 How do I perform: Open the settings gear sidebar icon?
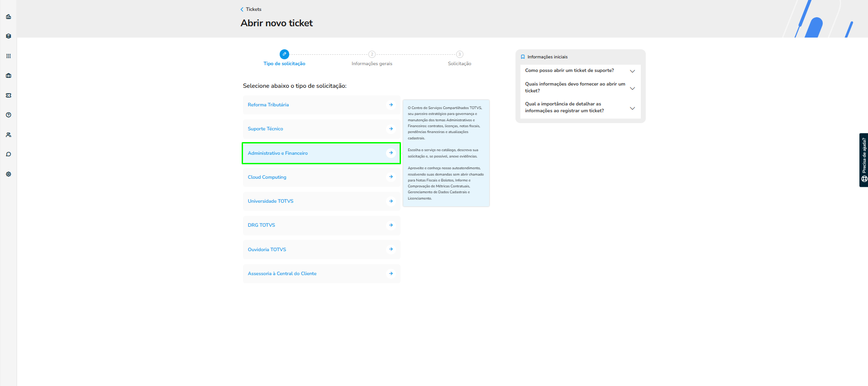click(x=9, y=174)
